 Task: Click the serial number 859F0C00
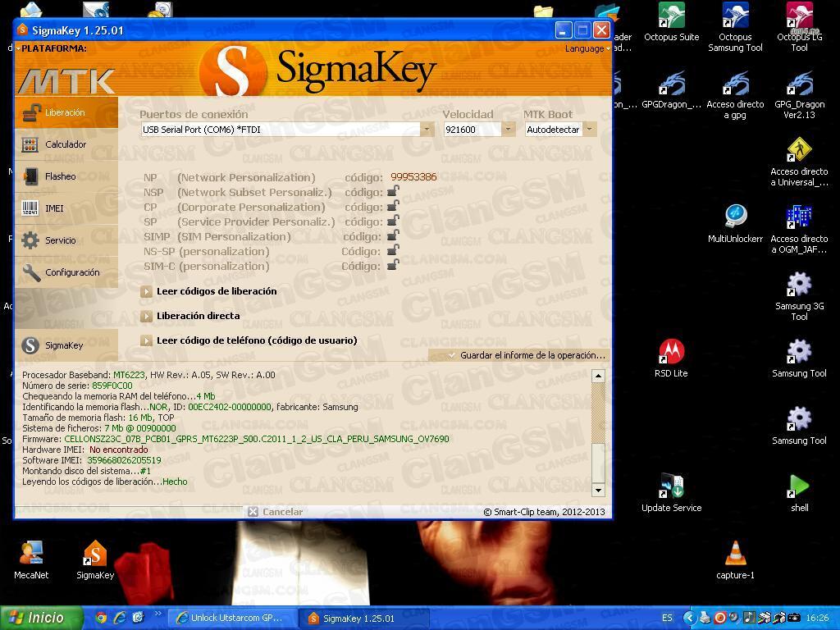click(x=112, y=386)
